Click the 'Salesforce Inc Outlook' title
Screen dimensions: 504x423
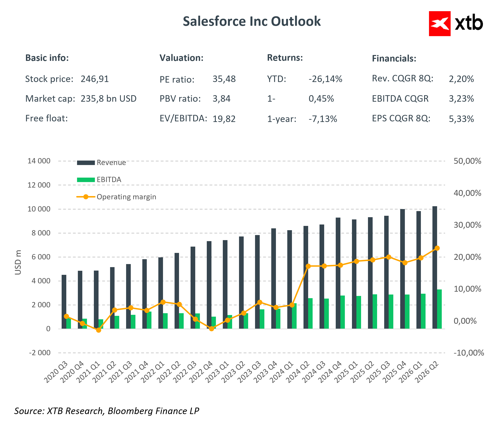click(252, 21)
